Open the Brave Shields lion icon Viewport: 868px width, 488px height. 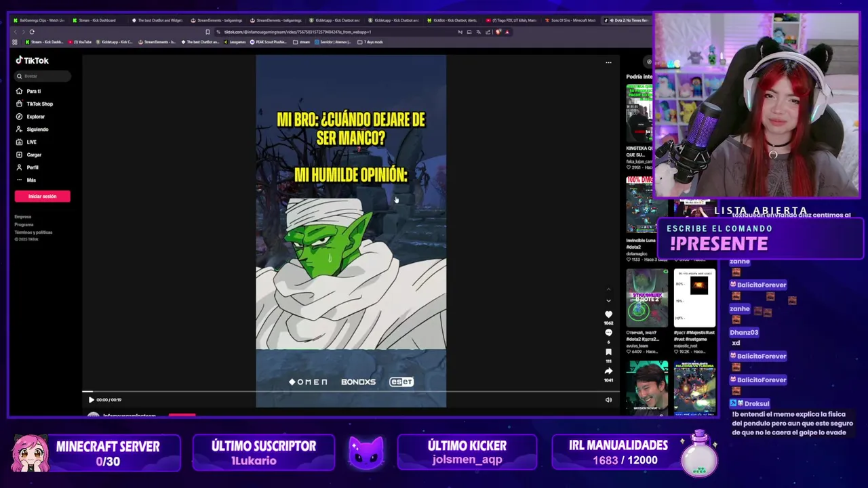tap(498, 32)
